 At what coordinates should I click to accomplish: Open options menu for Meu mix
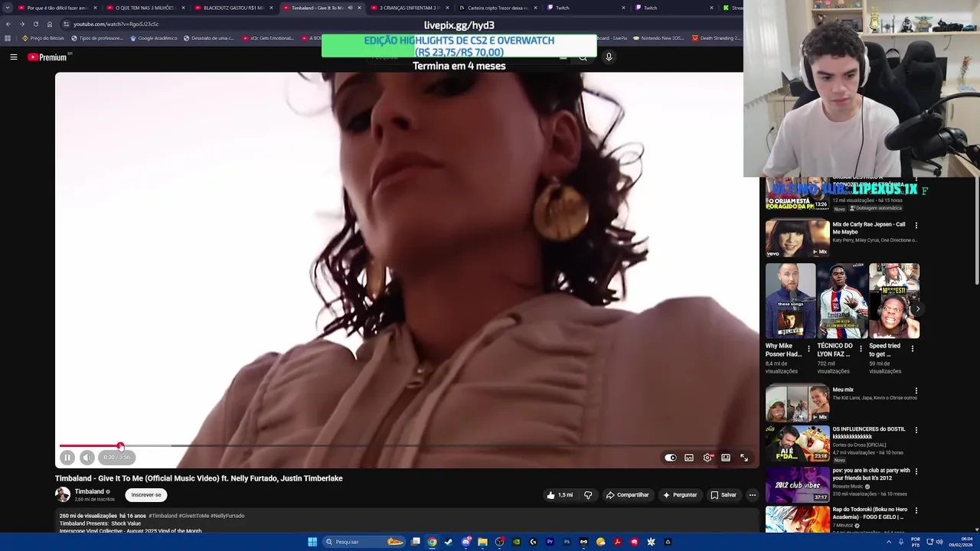916,391
